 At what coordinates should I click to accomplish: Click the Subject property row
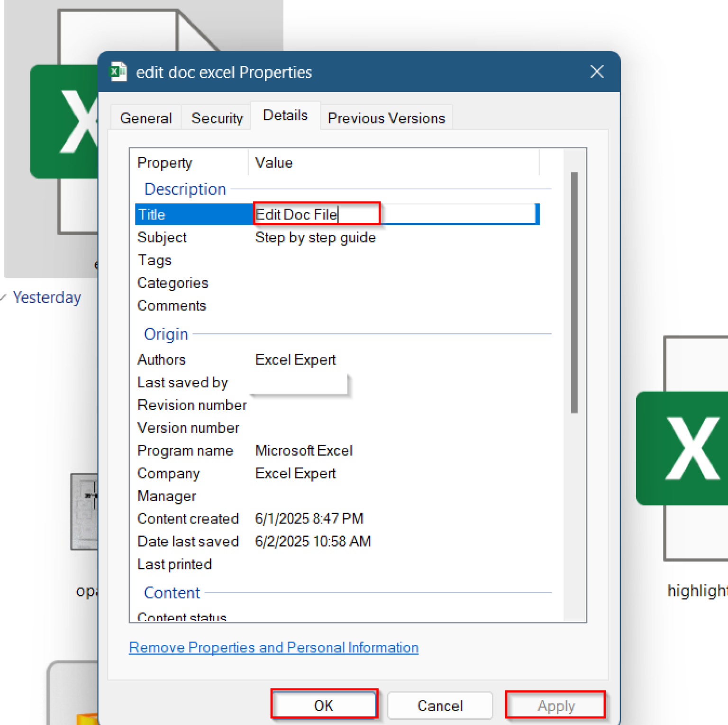pos(162,237)
